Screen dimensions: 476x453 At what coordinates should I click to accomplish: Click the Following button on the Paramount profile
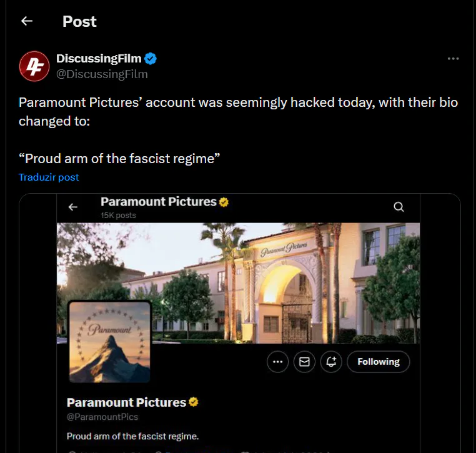[378, 362]
